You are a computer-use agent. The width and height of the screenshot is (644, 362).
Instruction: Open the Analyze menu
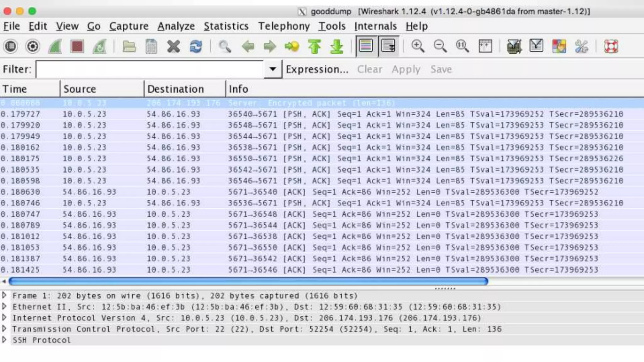pos(176,26)
